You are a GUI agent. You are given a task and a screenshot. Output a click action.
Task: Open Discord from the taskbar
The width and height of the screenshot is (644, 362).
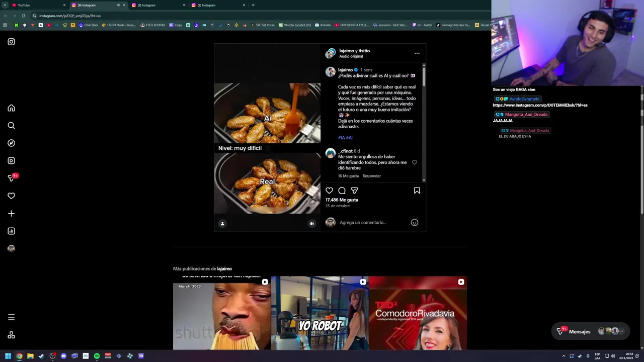click(x=63, y=356)
